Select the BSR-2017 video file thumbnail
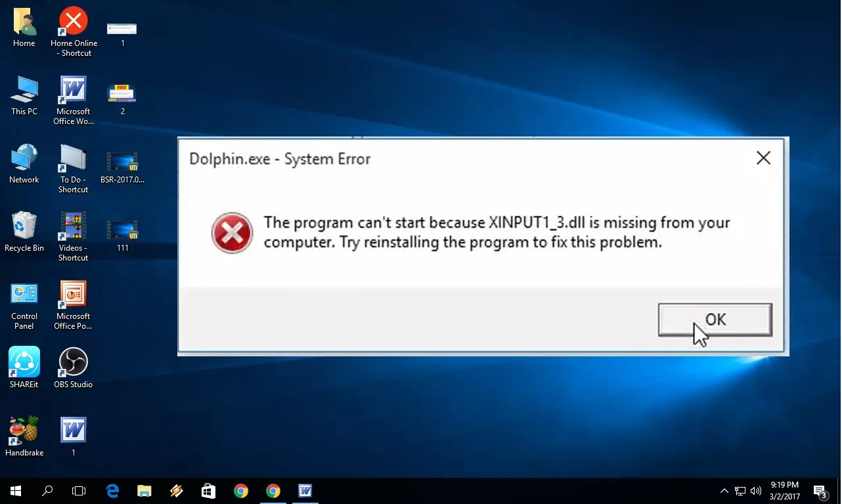This screenshot has width=842, height=504. point(122,168)
